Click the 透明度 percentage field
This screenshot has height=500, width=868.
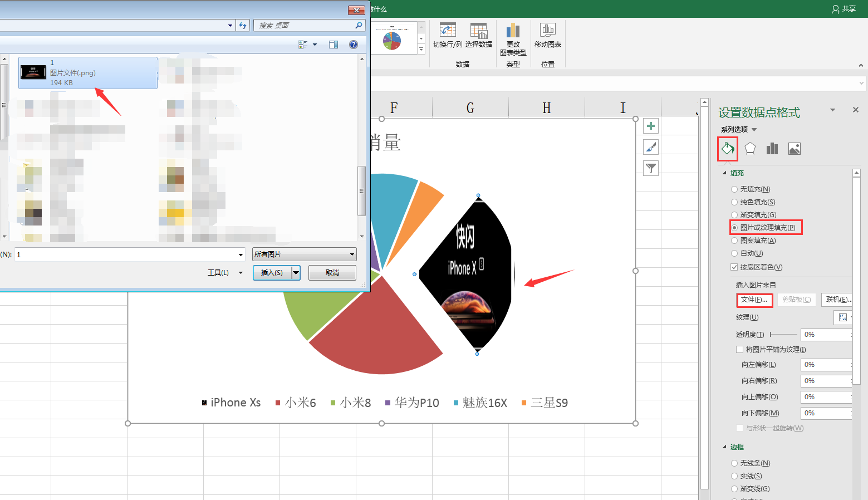click(x=826, y=335)
